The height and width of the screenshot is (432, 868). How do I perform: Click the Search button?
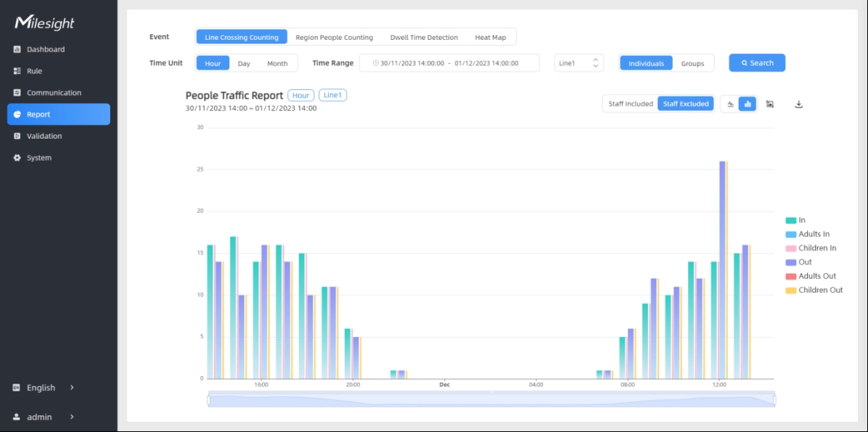point(756,63)
